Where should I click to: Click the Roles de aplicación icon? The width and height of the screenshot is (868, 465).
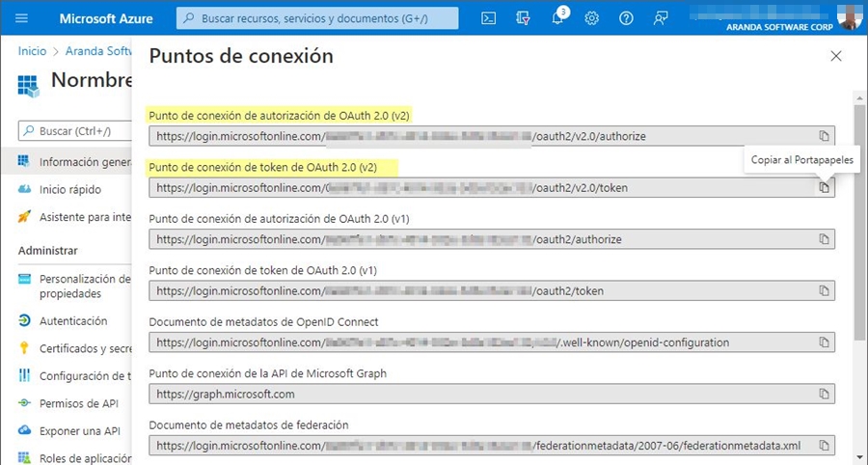(24, 458)
